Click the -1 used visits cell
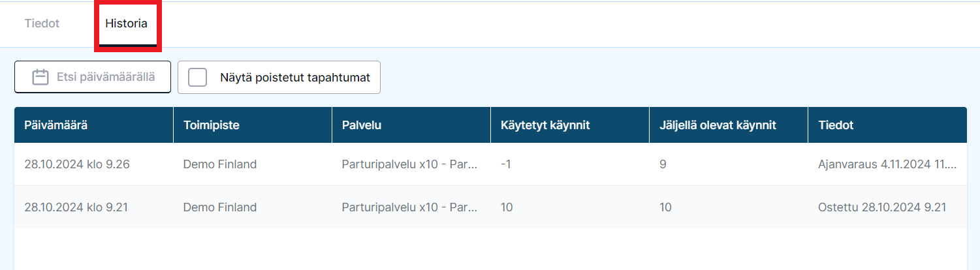The image size is (980, 270). click(x=506, y=164)
